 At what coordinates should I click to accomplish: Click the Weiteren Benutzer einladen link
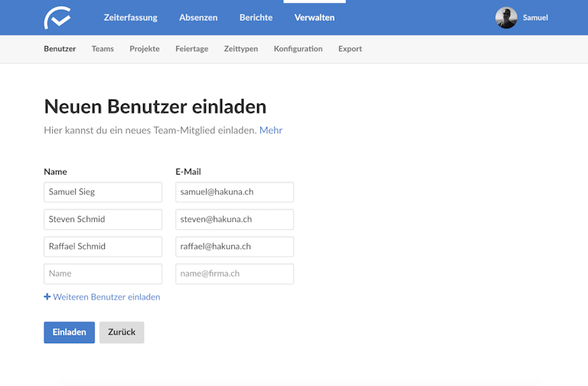[106, 296]
